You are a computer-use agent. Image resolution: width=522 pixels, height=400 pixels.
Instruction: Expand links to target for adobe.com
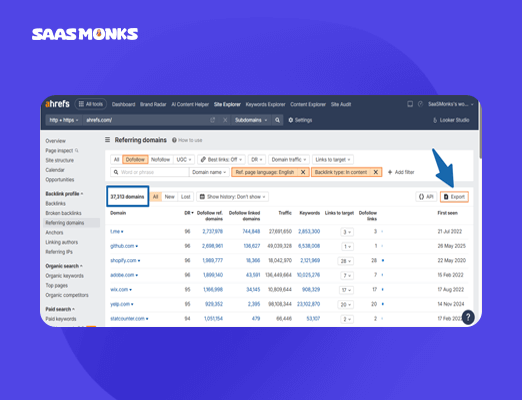tap(347, 275)
